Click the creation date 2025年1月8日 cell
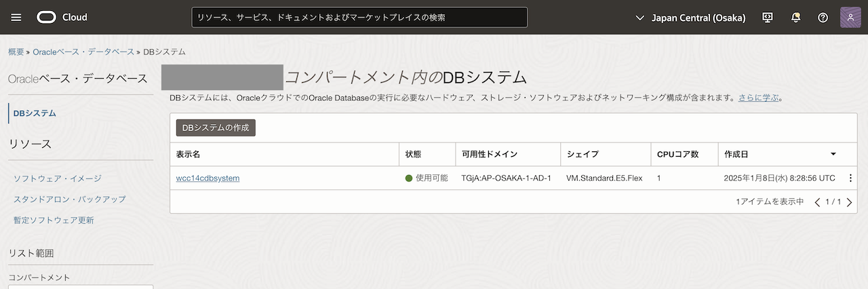The width and height of the screenshot is (868, 289). (780, 178)
